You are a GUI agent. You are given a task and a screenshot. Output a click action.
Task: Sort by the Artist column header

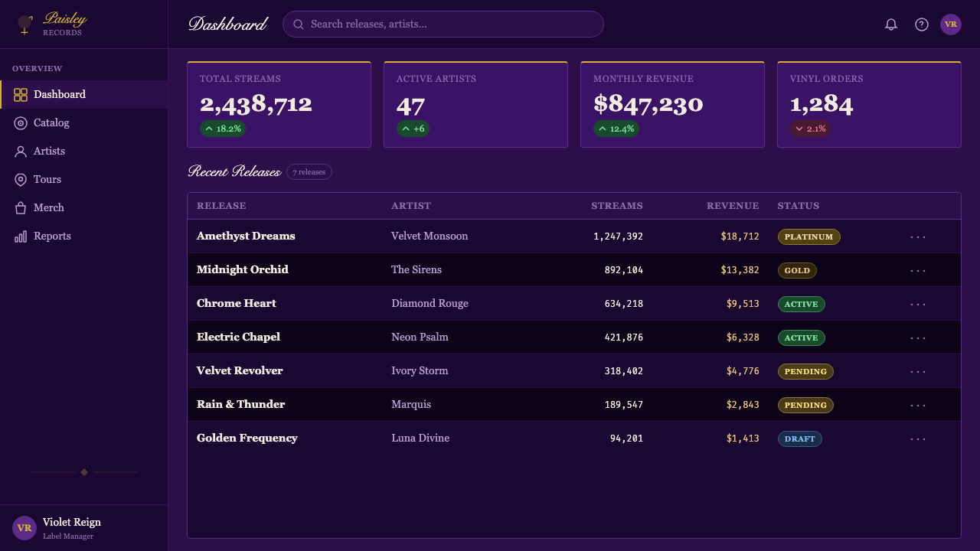(x=411, y=206)
